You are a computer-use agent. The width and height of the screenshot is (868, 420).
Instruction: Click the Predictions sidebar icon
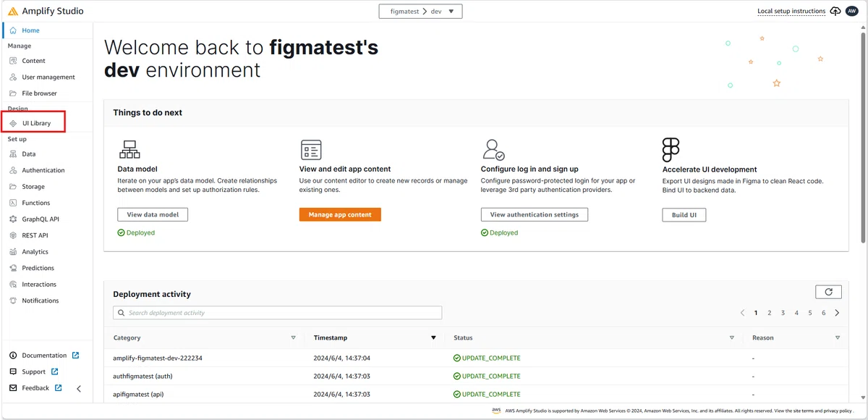point(13,268)
